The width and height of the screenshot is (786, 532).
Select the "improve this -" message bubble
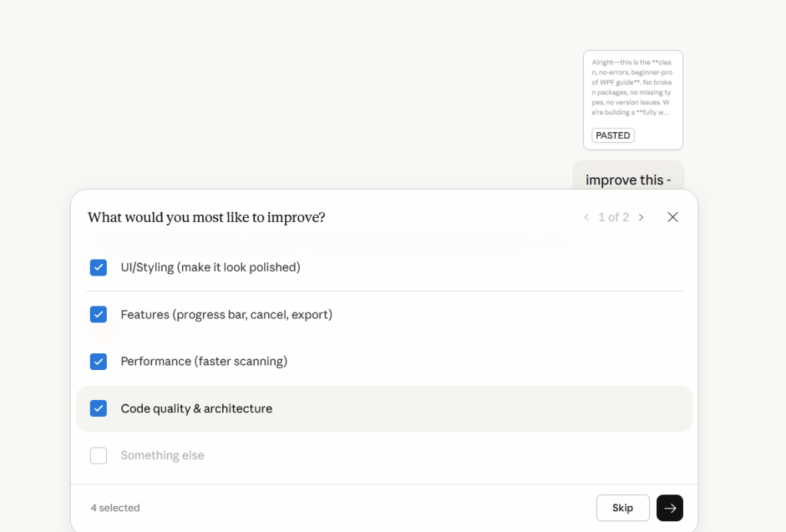[628, 180]
